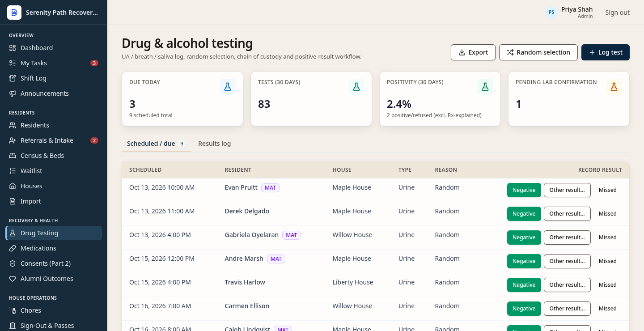The width and height of the screenshot is (644, 331).
Task: Open Other result for Andre Marsh
Action: [x=567, y=261]
